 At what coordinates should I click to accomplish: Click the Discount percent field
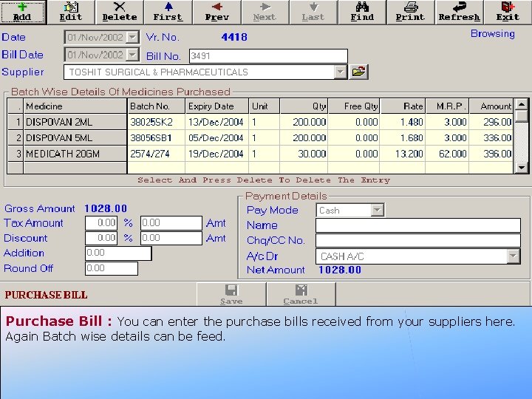tap(101, 238)
